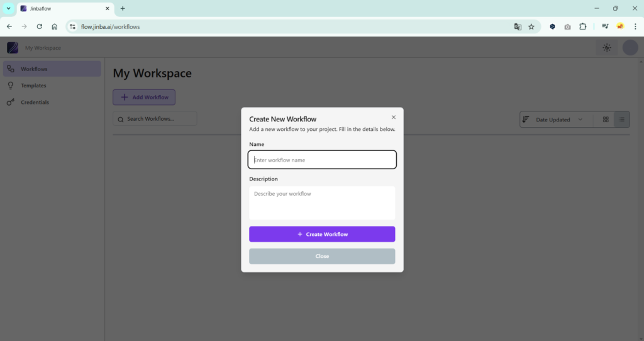Screen dimensions: 644x341
Task: Bookmark this page with the star icon
Action: pos(531,26)
